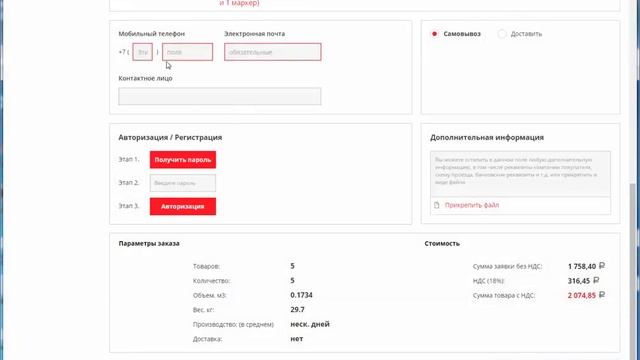Click the weight value 29.7

tap(298, 310)
